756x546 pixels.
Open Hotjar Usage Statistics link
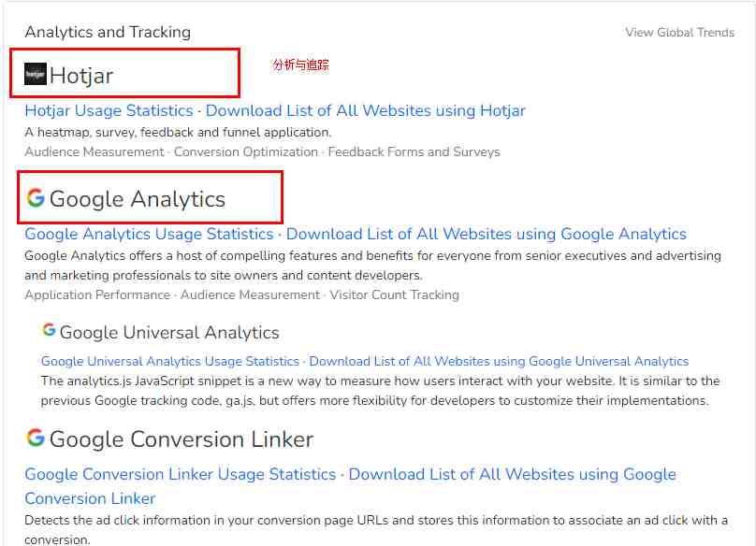(109, 110)
